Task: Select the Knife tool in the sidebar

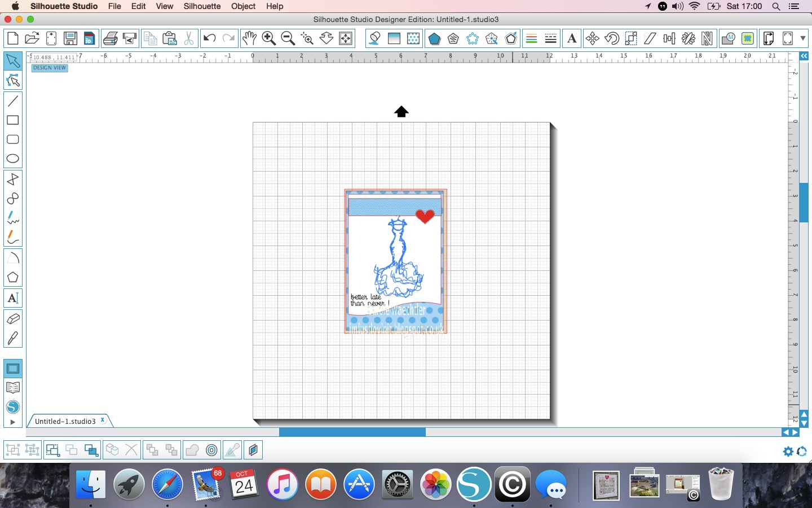Action: pyautogui.click(x=13, y=338)
